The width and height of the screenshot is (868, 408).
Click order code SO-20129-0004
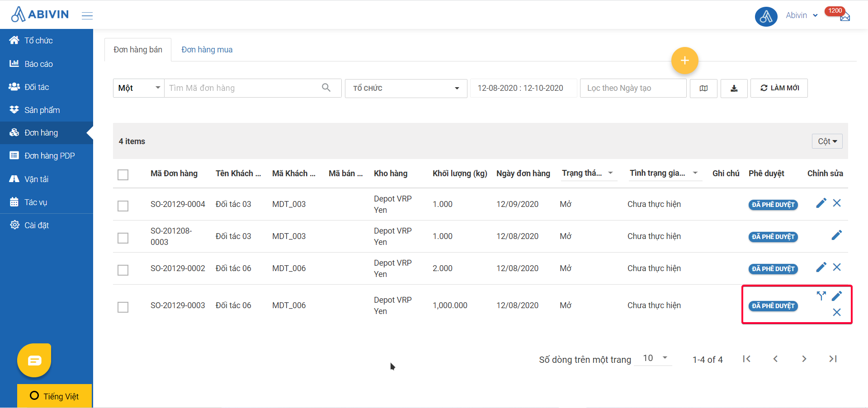[x=178, y=204]
